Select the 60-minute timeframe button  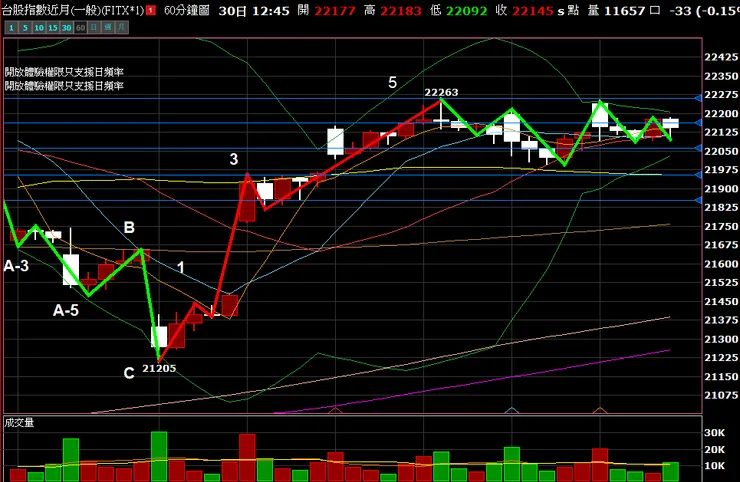81,28
